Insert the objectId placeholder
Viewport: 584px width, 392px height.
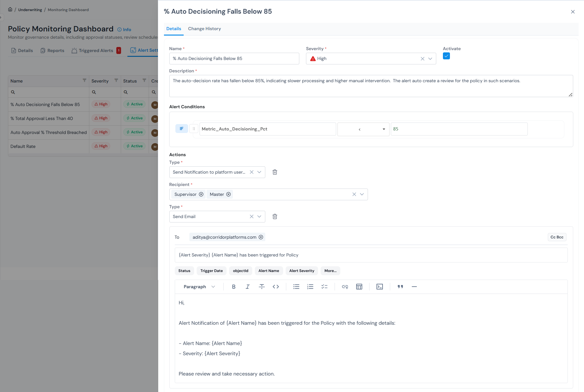coord(241,271)
